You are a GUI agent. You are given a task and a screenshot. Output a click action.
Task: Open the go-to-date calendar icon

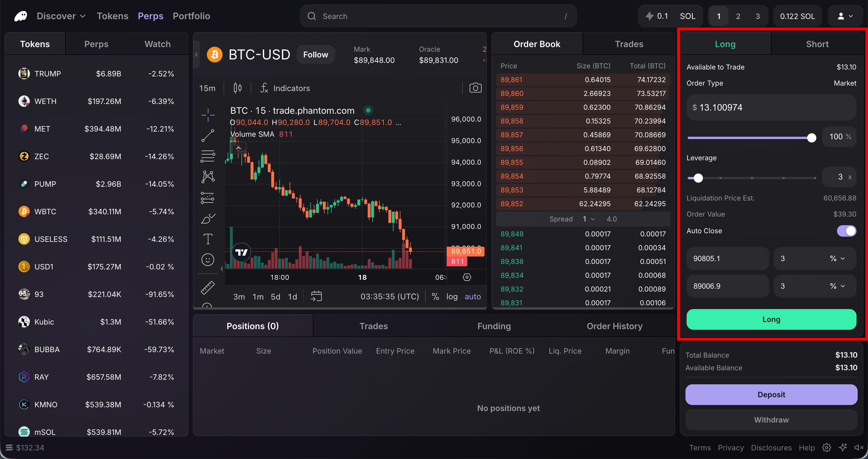[316, 296]
